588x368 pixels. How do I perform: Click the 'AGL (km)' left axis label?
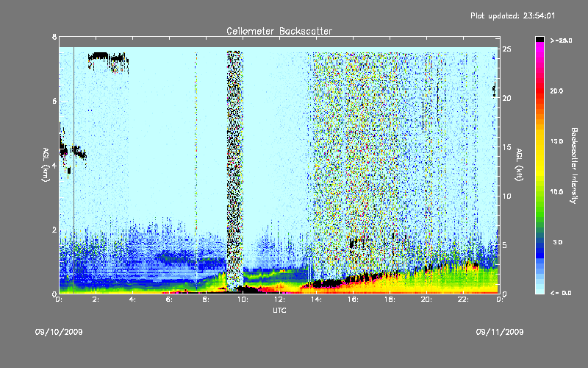coord(46,165)
